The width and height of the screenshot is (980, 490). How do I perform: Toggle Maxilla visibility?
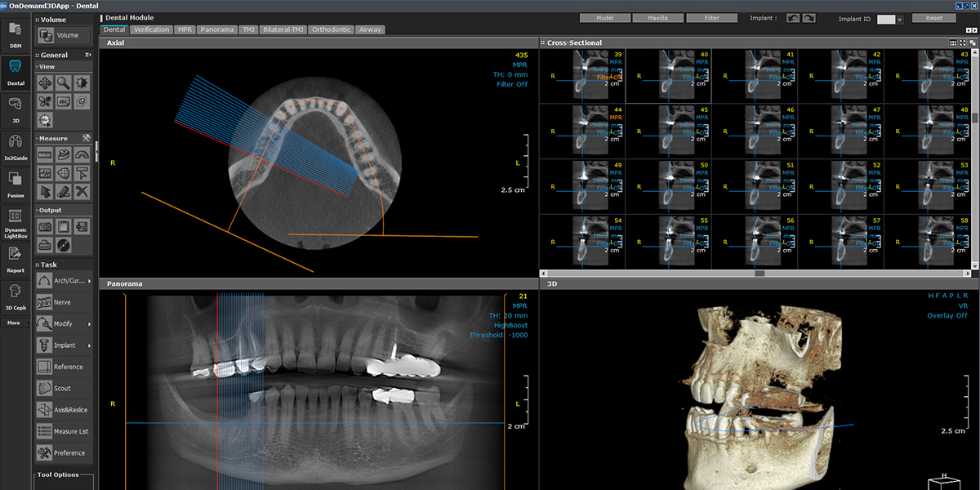pos(658,18)
